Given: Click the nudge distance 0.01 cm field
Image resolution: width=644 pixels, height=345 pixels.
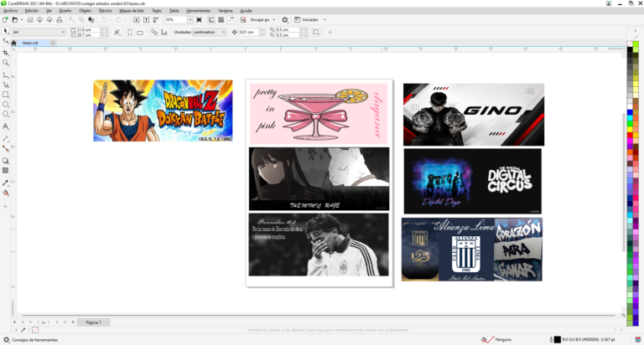Looking at the screenshot, I should pos(249,32).
